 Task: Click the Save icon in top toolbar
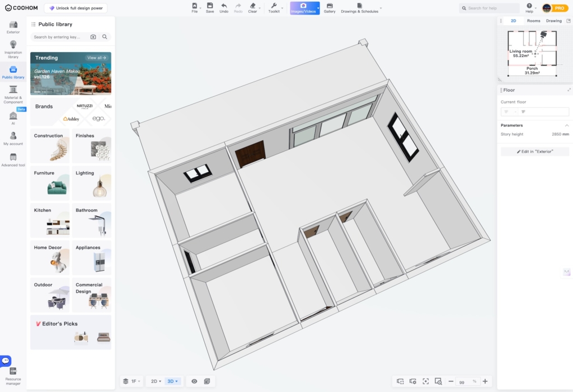coord(210,6)
